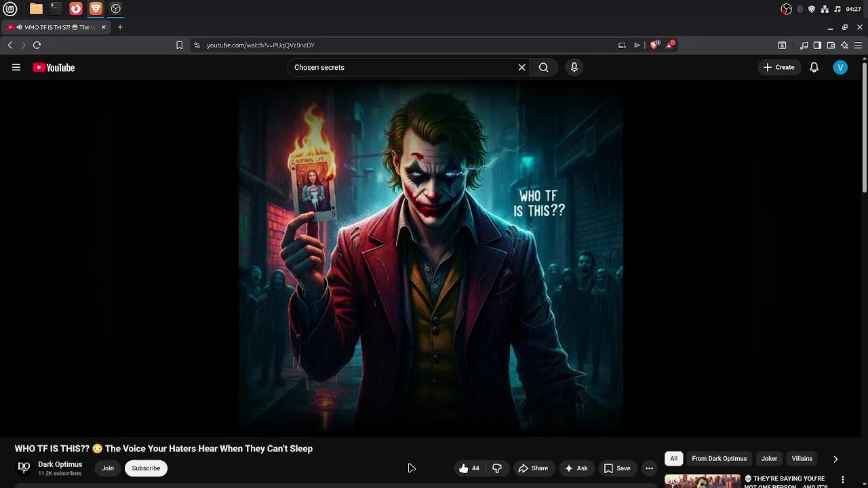Reload the current page
The image size is (868, 488).
[37, 45]
